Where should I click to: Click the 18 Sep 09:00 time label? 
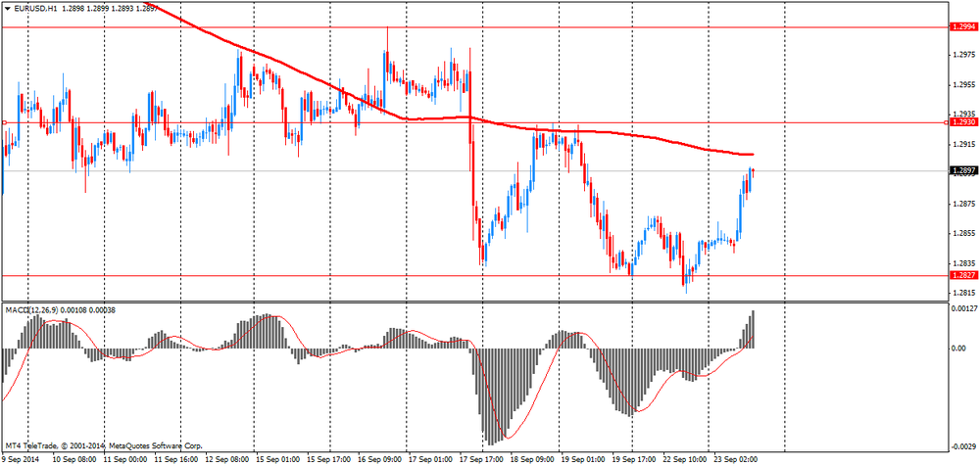pos(532,459)
